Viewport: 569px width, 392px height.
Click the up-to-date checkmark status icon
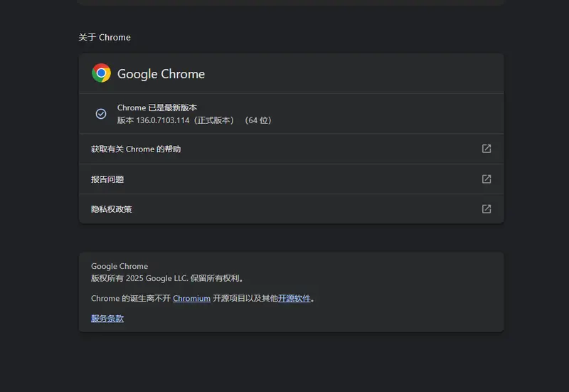click(101, 114)
